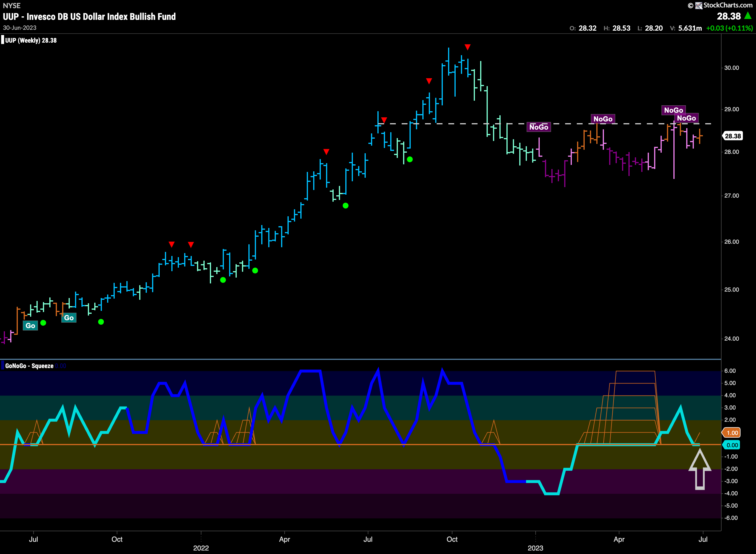Click the 6.00 oscillator axis label

pyautogui.click(x=730, y=371)
